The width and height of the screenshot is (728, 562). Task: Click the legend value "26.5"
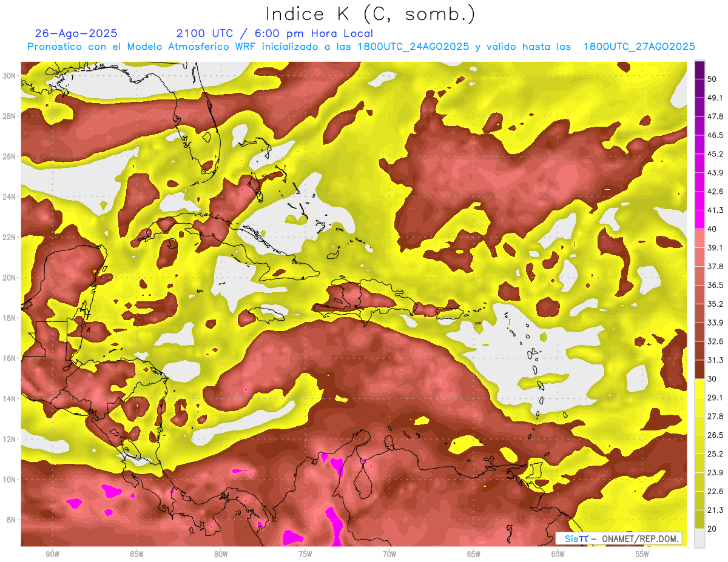coord(715,435)
